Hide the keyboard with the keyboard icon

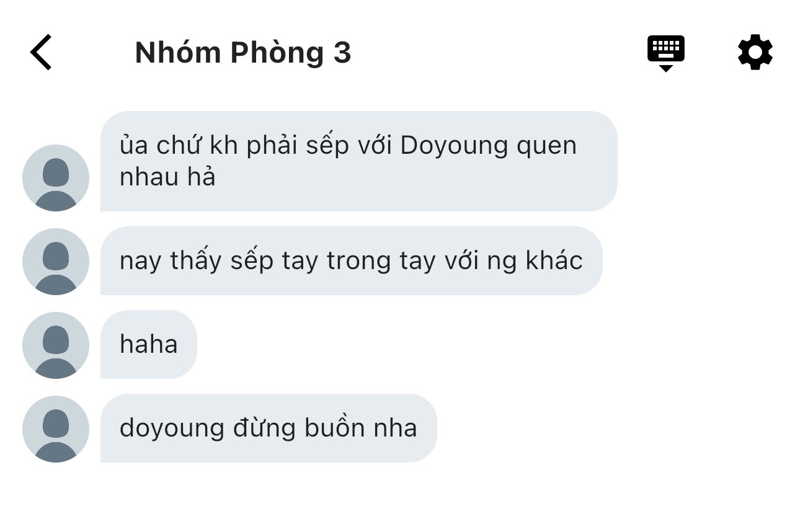[x=665, y=53]
